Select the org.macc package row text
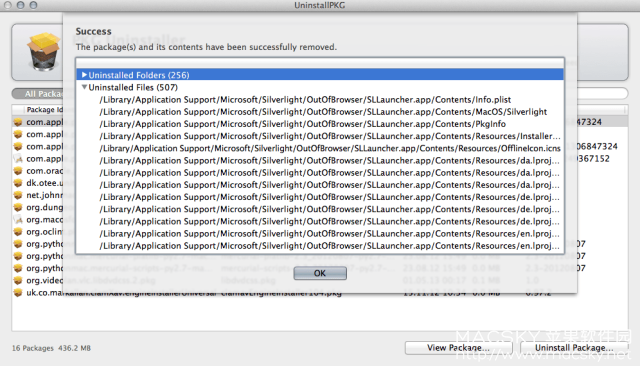Image resolution: width=640 pixels, height=366 pixels. (45, 220)
